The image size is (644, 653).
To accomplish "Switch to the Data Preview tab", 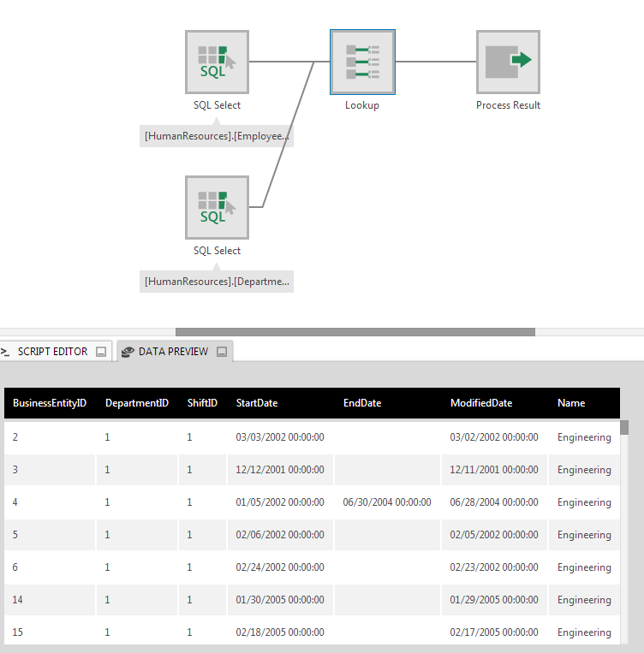I will (x=172, y=352).
